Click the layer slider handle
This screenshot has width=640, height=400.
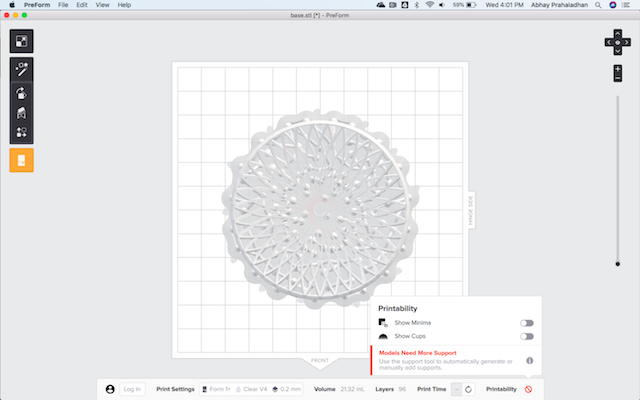point(618,264)
